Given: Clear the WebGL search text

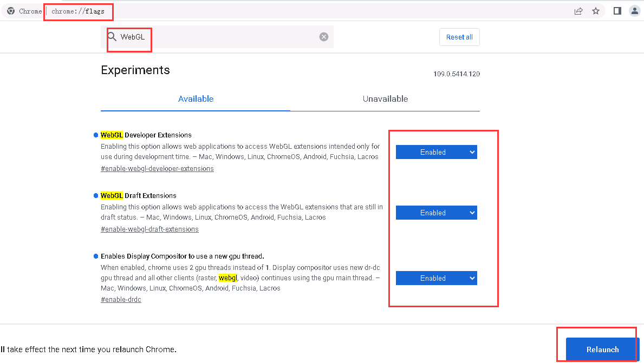Looking at the screenshot, I should (x=324, y=37).
